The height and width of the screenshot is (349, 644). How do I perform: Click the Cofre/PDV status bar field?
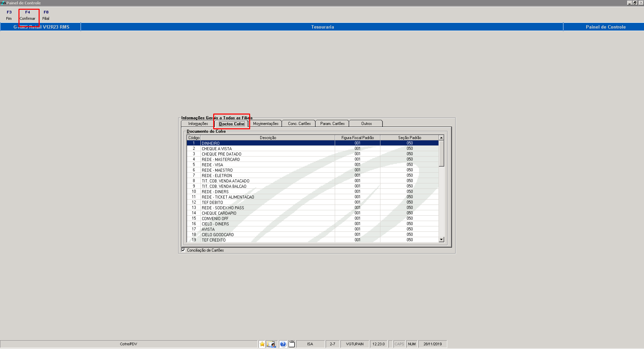coord(129,344)
